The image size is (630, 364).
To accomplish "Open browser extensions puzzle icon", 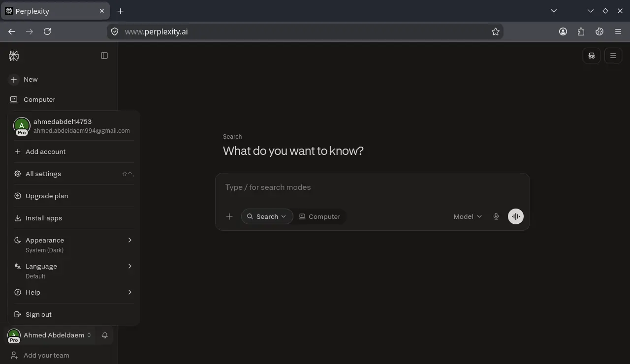I will tap(581, 31).
